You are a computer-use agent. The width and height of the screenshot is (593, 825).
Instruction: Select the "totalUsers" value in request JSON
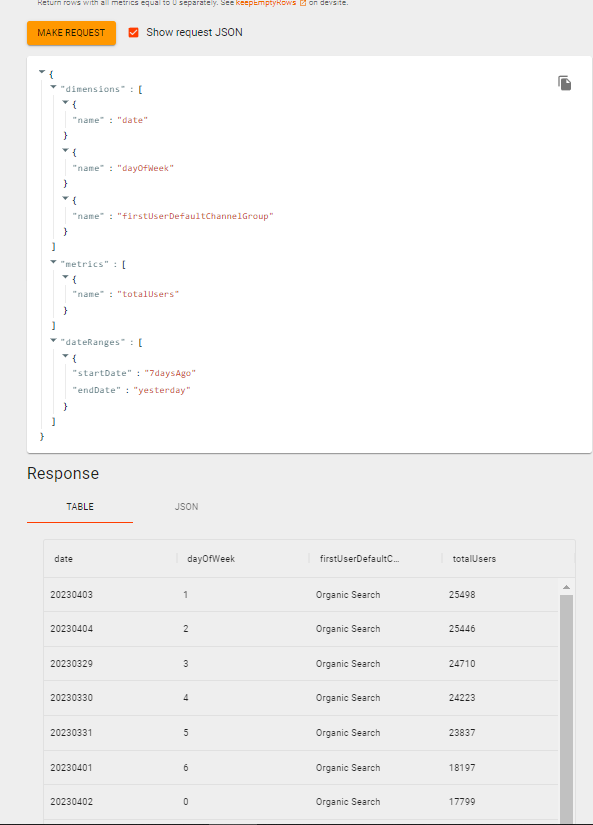148,294
